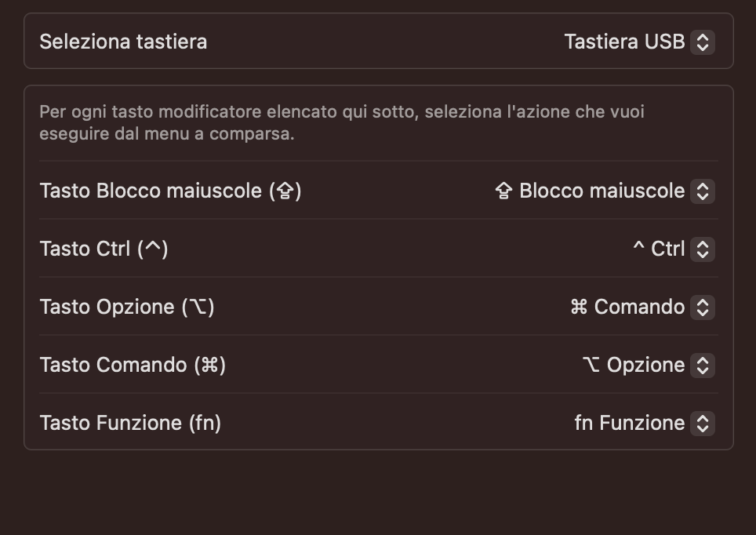Click the caps lock arrow icon in the Blocco maiuscole value
756x535 pixels.
(503, 191)
